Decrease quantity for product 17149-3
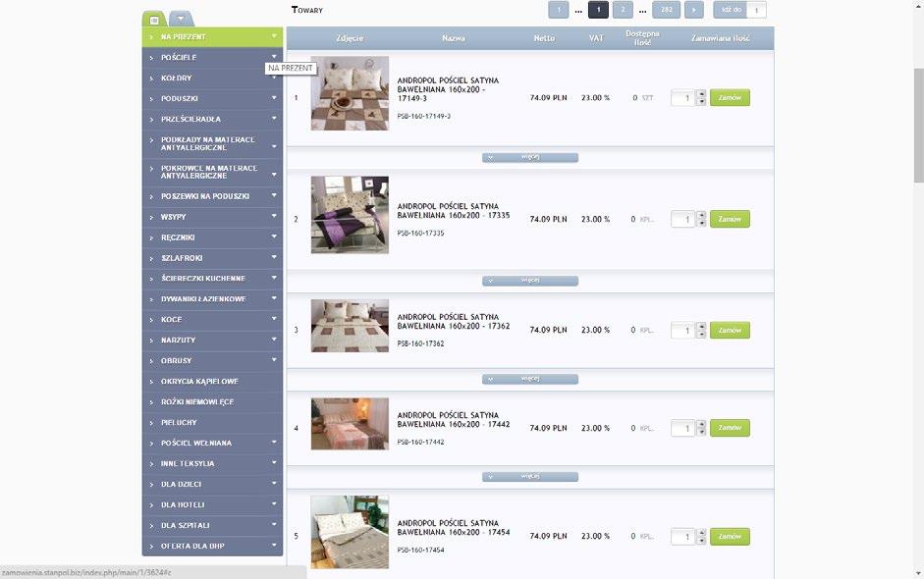Image resolution: width=924 pixels, height=579 pixels. pyautogui.click(x=701, y=102)
